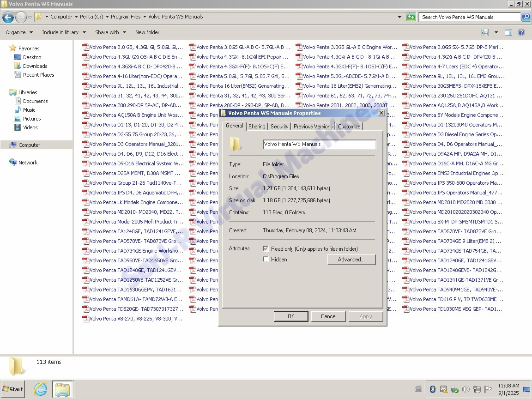Enable the Hidden attribute checkbox
The image size is (532, 399).
tap(266, 259)
